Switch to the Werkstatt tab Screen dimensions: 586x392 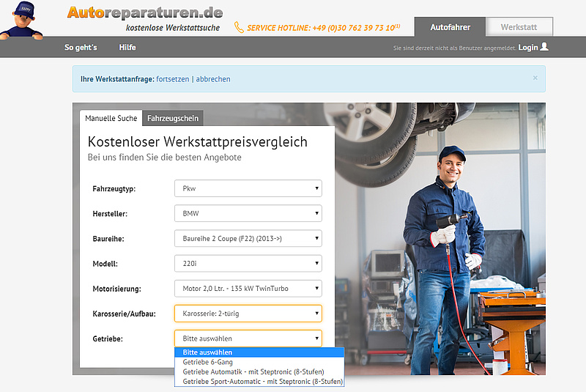[519, 27]
